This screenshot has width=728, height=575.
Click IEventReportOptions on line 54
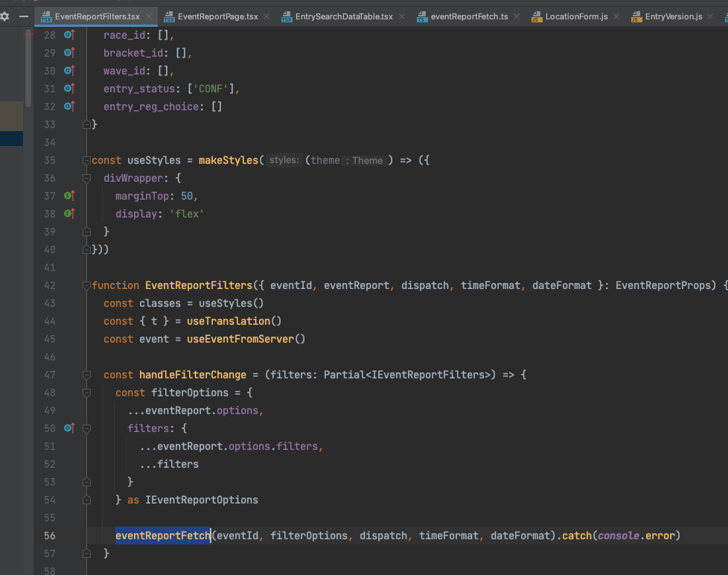[x=202, y=500]
